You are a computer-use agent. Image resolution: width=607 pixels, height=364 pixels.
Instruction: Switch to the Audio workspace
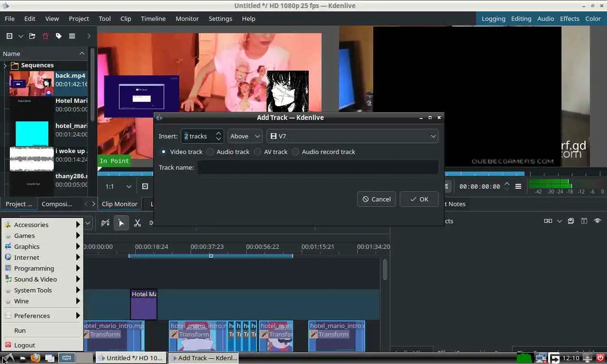click(x=545, y=18)
